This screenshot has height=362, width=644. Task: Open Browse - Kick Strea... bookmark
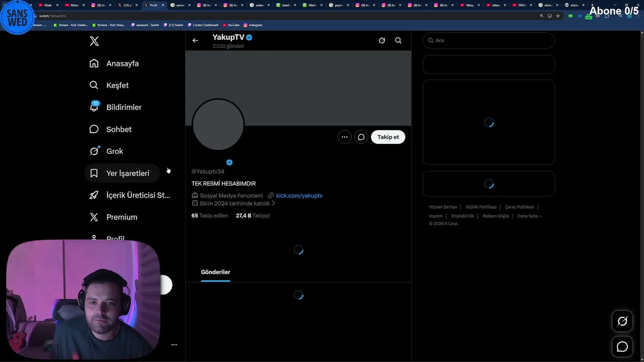108,25
